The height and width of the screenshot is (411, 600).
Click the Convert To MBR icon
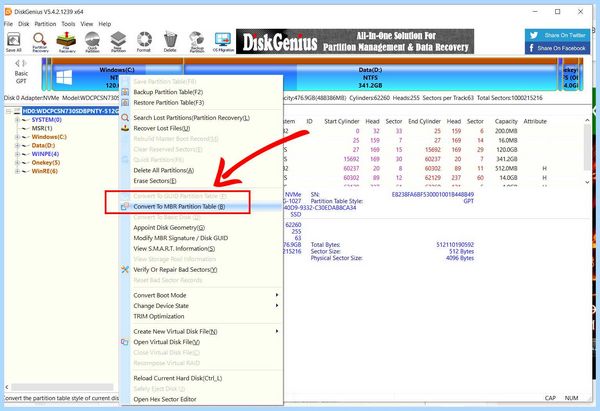coord(125,206)
